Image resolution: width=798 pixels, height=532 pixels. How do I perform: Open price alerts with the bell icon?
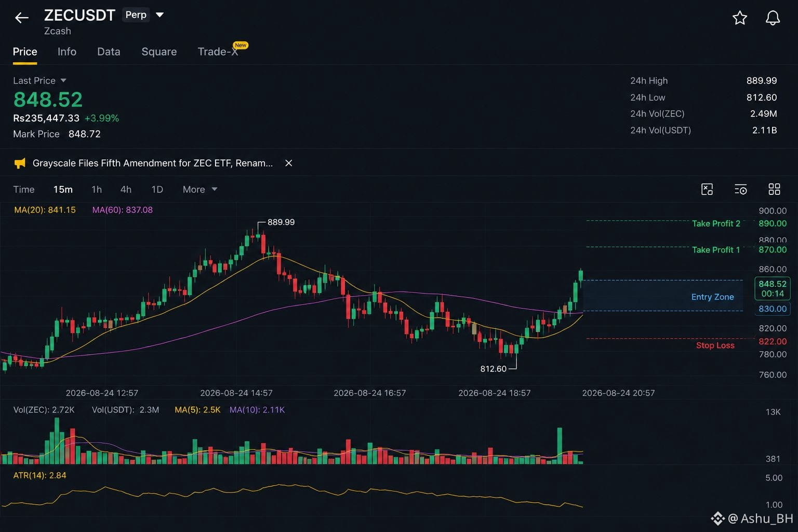point(773,18)
